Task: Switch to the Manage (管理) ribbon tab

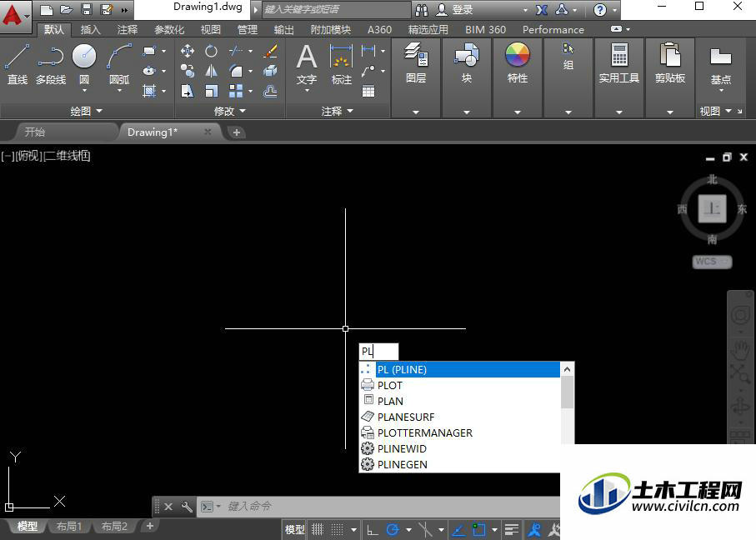Action: tap(248, 29)
